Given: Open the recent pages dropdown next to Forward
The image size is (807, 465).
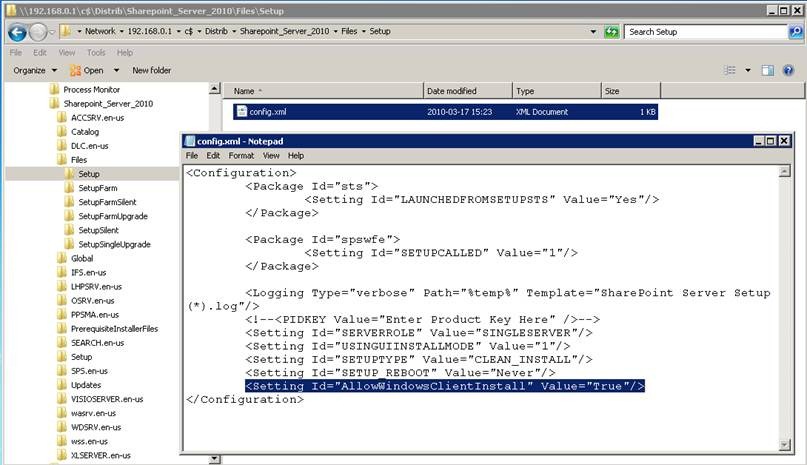Looking at the screenshot, I should pyautogui.click(x=51, y=32).
